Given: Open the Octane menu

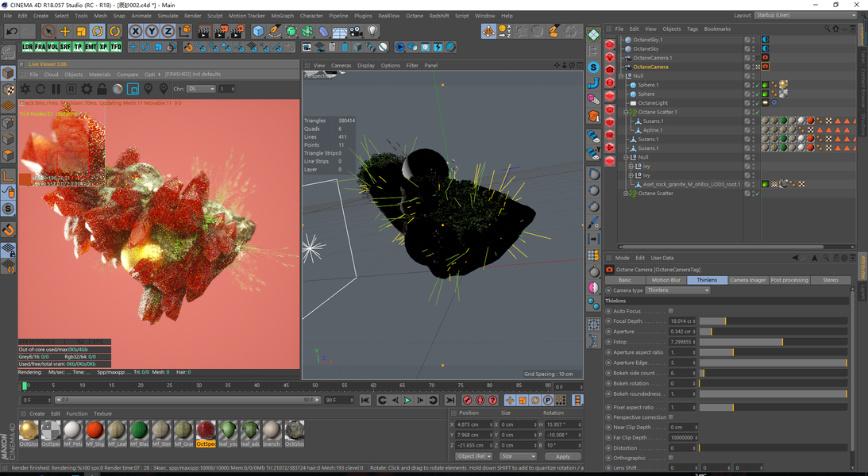Looking at the screenshot, I should 414,16.
